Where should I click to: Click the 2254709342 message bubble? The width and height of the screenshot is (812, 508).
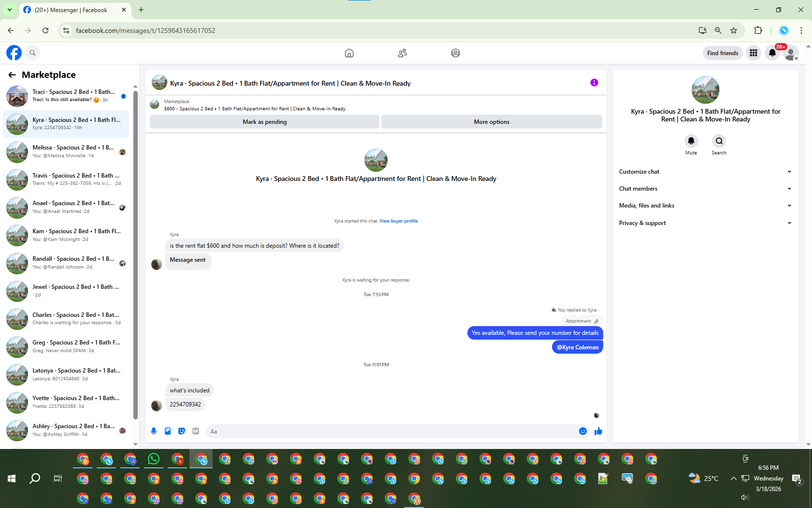click(x=186, y=404)
